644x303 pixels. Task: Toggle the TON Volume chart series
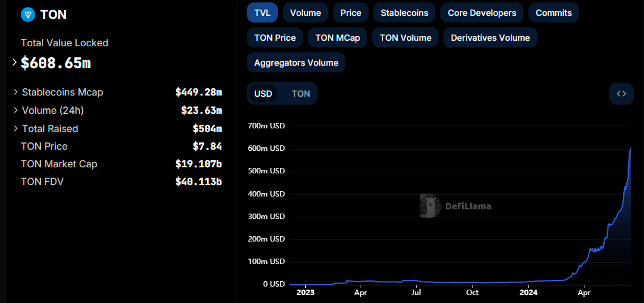[x=406, y=38]
